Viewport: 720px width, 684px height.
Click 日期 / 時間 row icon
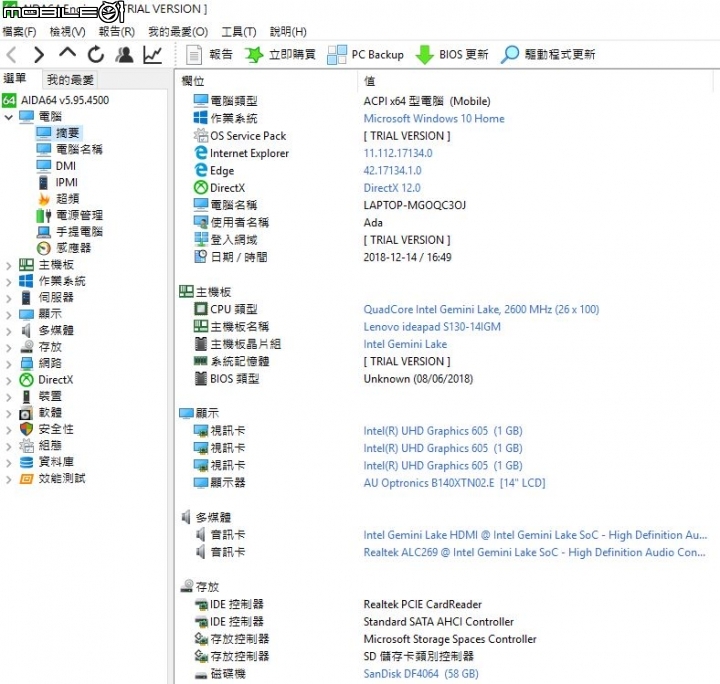click(x=201, y=257)
